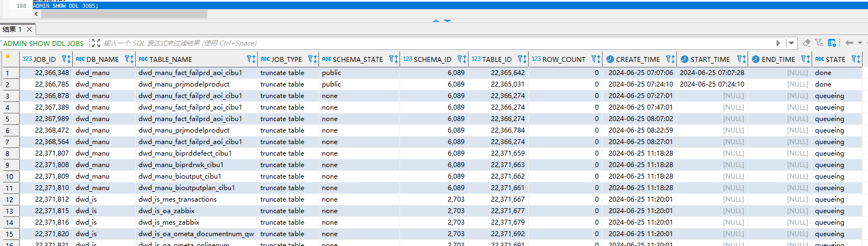Click the apply filter play arrow
868x246 pixels.
pos(778,43)
